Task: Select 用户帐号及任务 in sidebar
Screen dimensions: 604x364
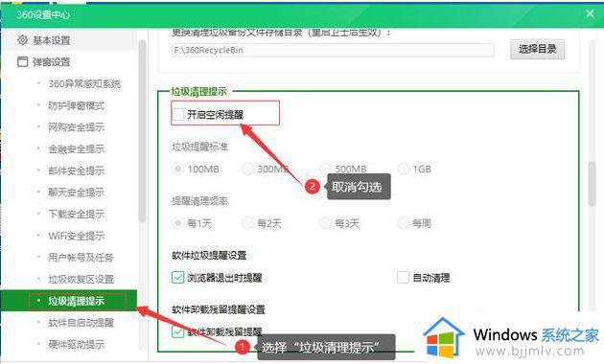Action: (x=81, y=258)
